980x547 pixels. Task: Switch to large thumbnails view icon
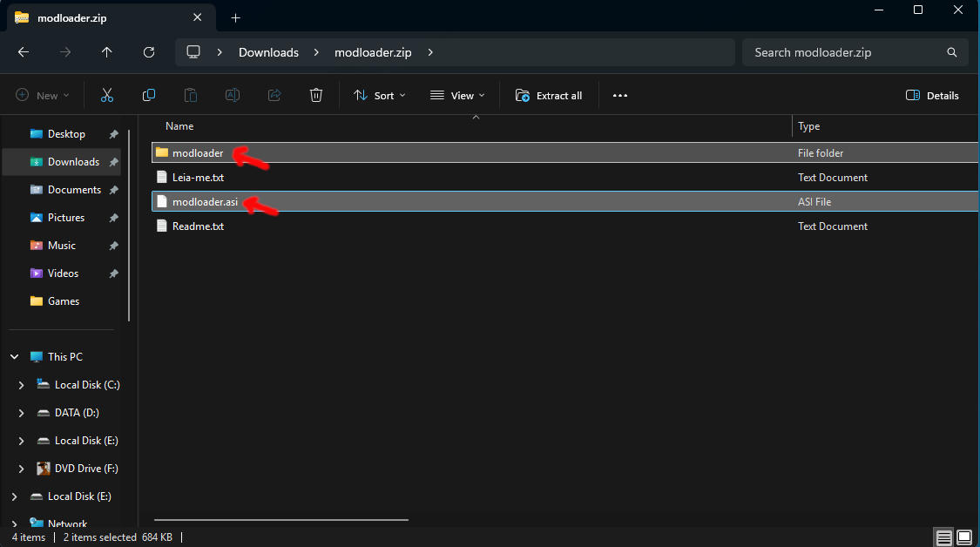pos(964,537)
